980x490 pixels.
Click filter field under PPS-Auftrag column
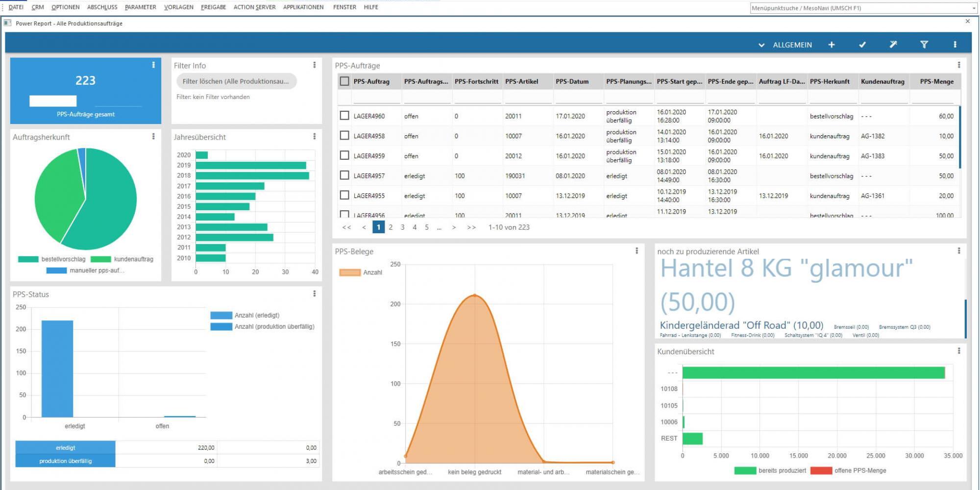click(x=376, y=98)
